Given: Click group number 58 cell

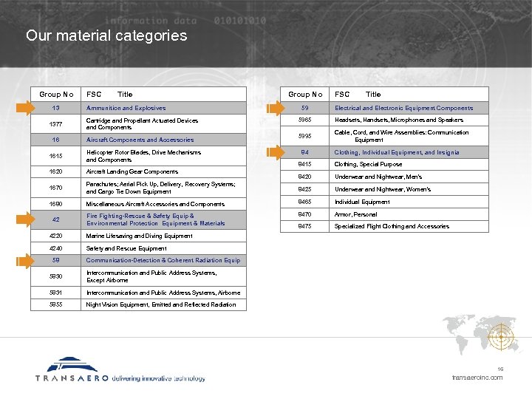Looking at the screenshot, I should click(55, 260).
